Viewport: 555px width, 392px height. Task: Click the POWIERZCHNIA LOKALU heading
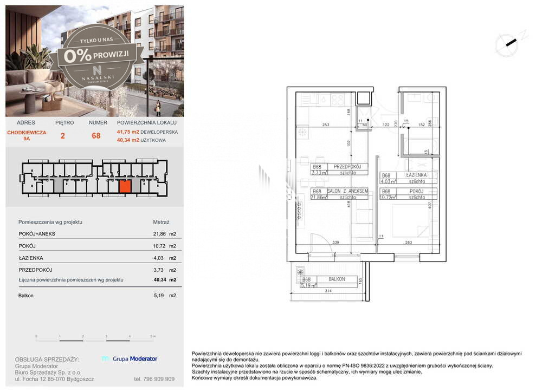pyautogui.click(x=146, y=123)
